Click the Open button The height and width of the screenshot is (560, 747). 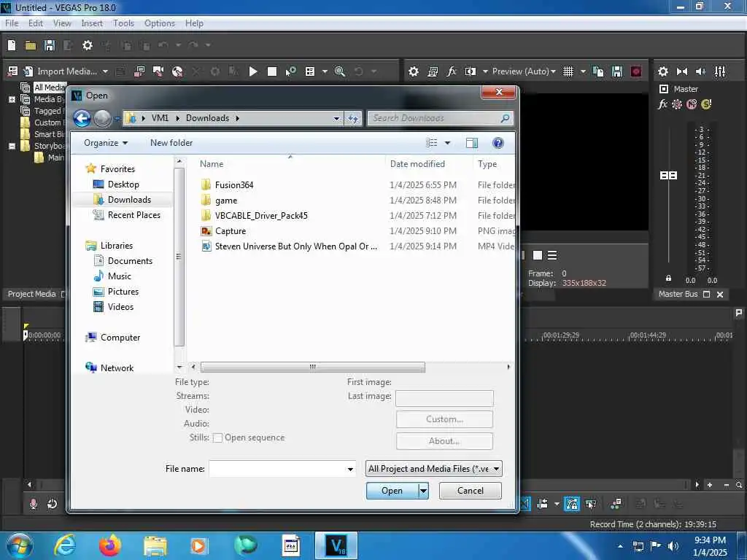point(392,491)
